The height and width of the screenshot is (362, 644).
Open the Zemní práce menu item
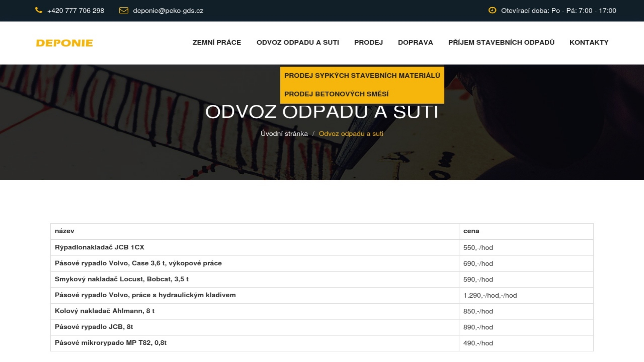(217, 43)
